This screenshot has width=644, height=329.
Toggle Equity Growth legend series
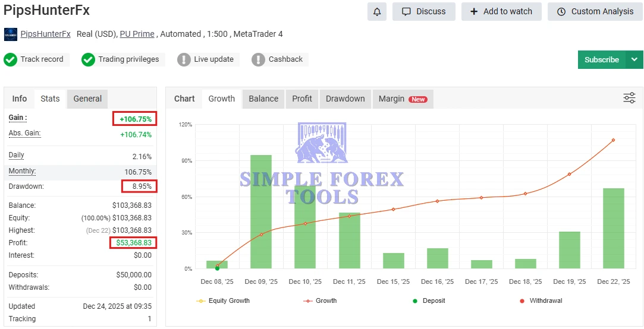pos(224,300)
